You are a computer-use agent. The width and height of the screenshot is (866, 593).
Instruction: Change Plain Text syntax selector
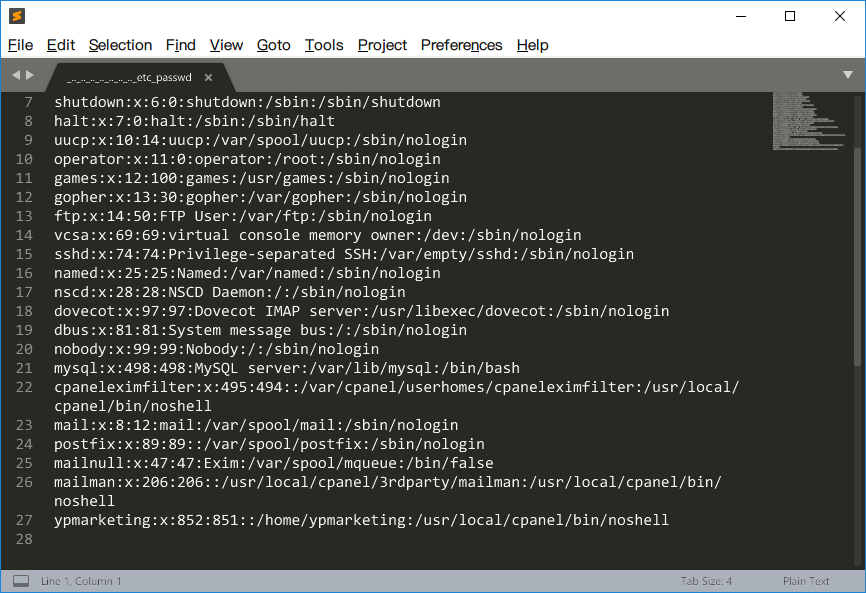click(806, 581)
